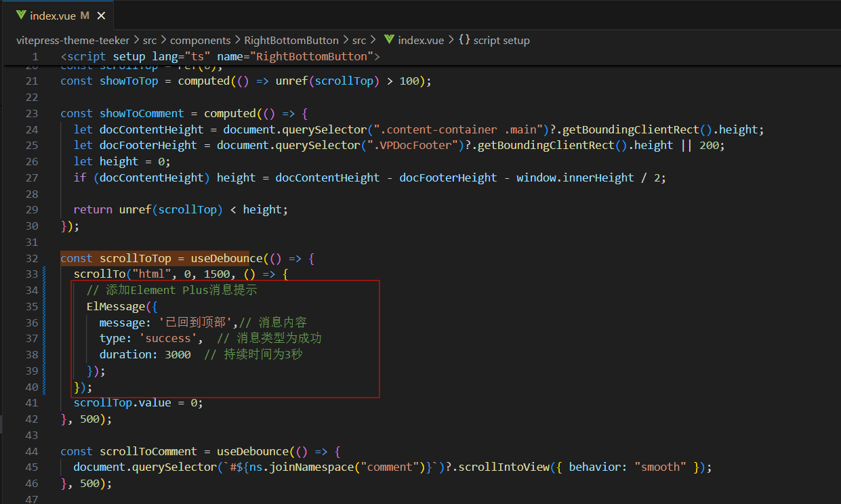Image resolution: width=841 pixels, height=504 pixels.
Task: Click the curly braces icon beside script setup
Action: point(464,40)
